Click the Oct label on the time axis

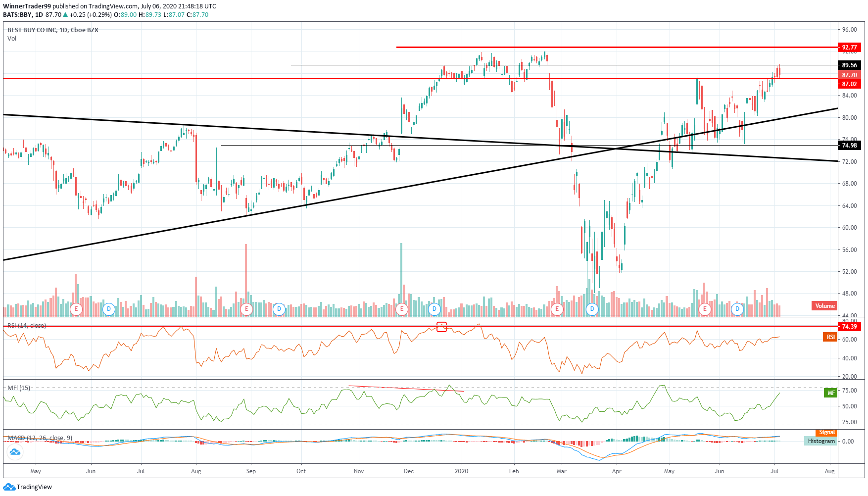tap(301, 471)
